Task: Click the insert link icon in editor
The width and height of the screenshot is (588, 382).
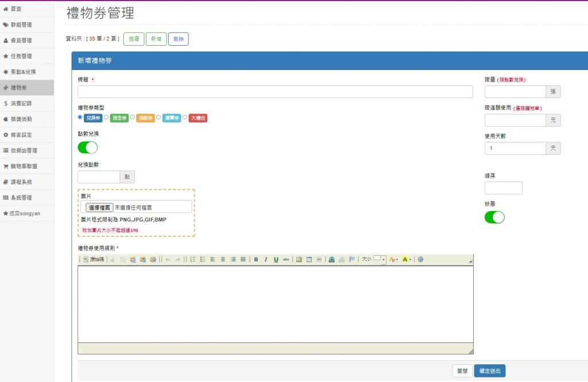Action: click(332, 260)
